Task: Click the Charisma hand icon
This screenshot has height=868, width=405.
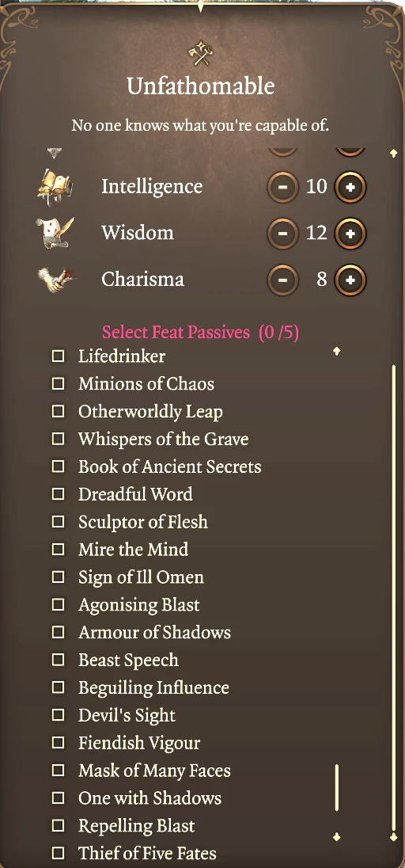Action: pos(55,279)
